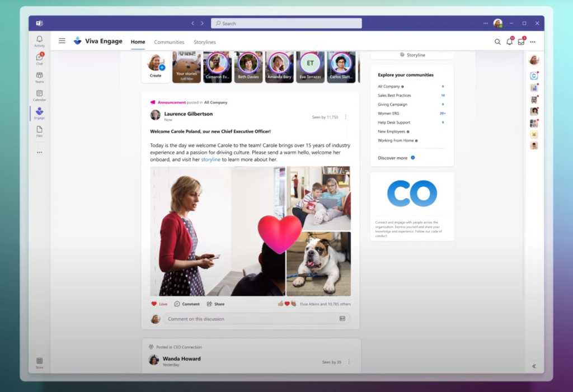The height and width of the screenshot is (392, 573).
Task: Open Calendar in the left sidebar
Action: coord(39,95)
